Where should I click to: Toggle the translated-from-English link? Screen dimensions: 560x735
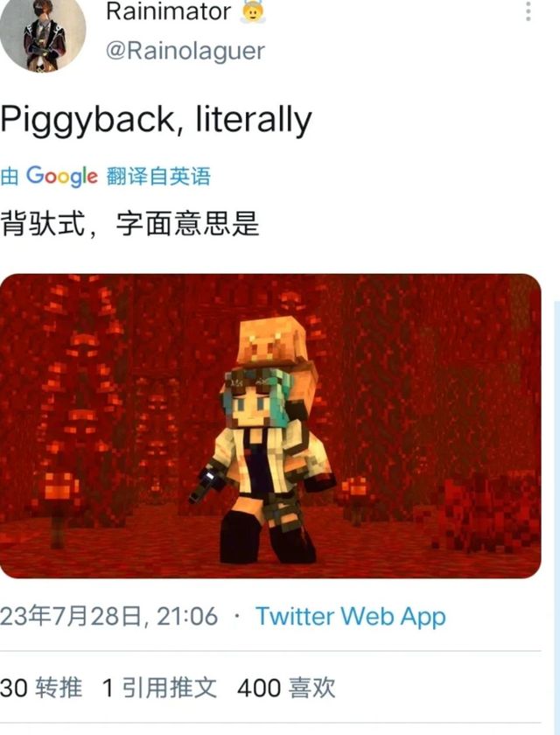pyautogui.click(x=158, y=177)
